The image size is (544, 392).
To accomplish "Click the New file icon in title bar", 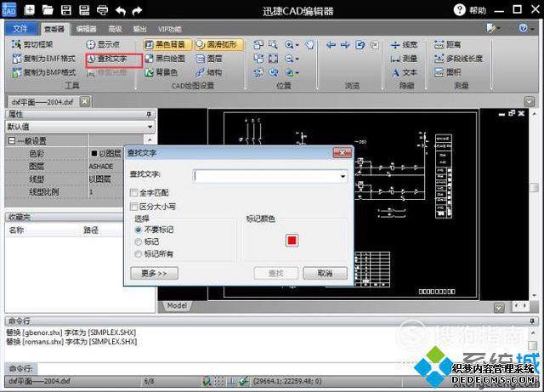I will pyautogui.click(x=30, y=9).
